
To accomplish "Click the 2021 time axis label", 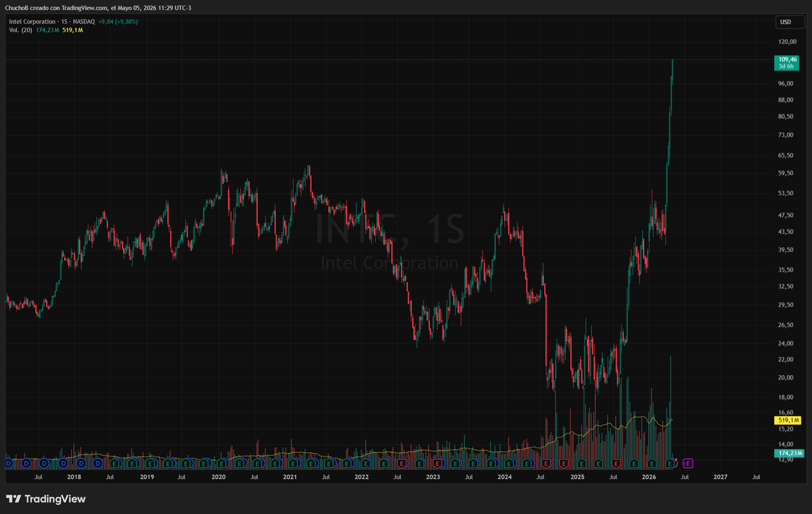I will pos(290,477).
